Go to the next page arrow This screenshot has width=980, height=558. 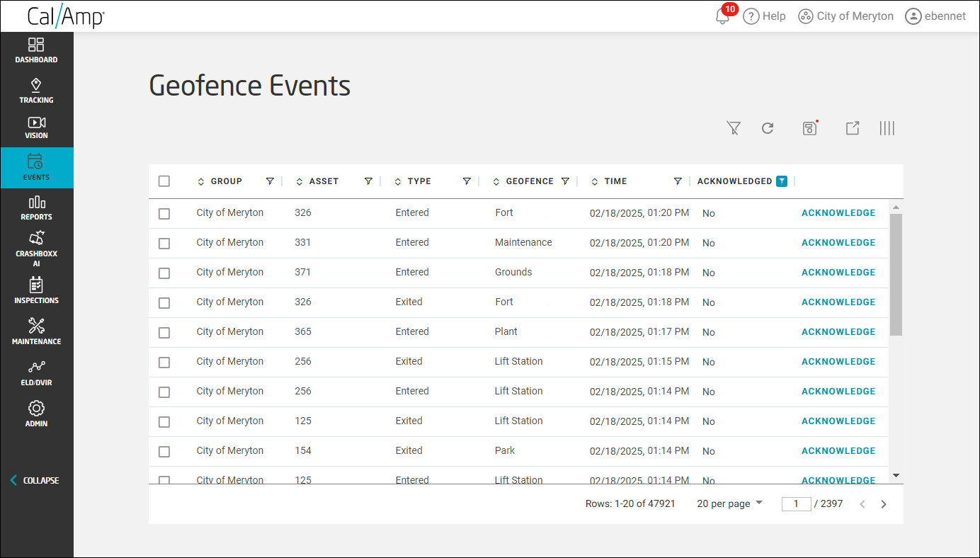click(x=884, y=504)
